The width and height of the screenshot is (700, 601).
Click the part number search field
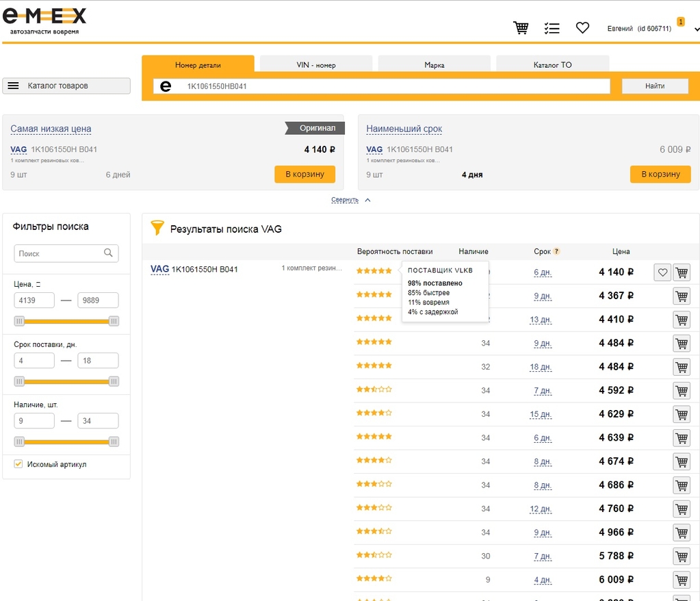click(x=382, y=86)
